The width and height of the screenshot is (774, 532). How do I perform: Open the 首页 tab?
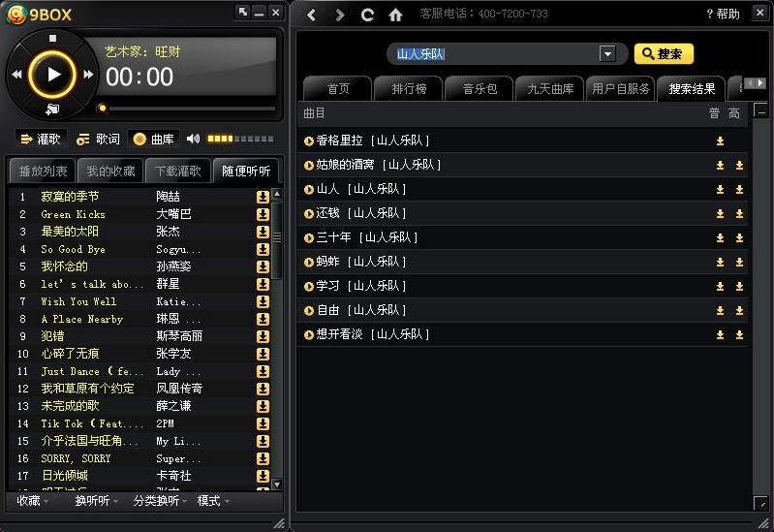338,89
